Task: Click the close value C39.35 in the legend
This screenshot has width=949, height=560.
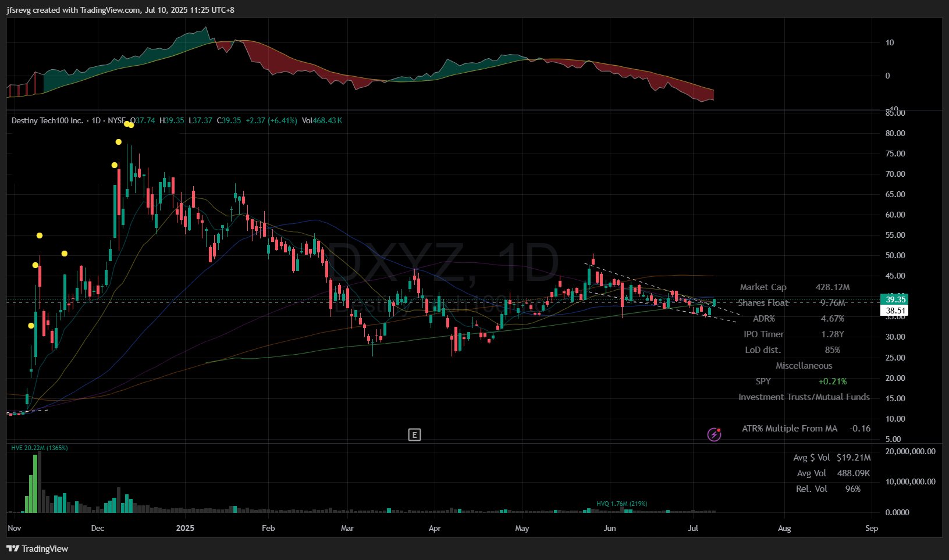Action: [x=229, y=120]
